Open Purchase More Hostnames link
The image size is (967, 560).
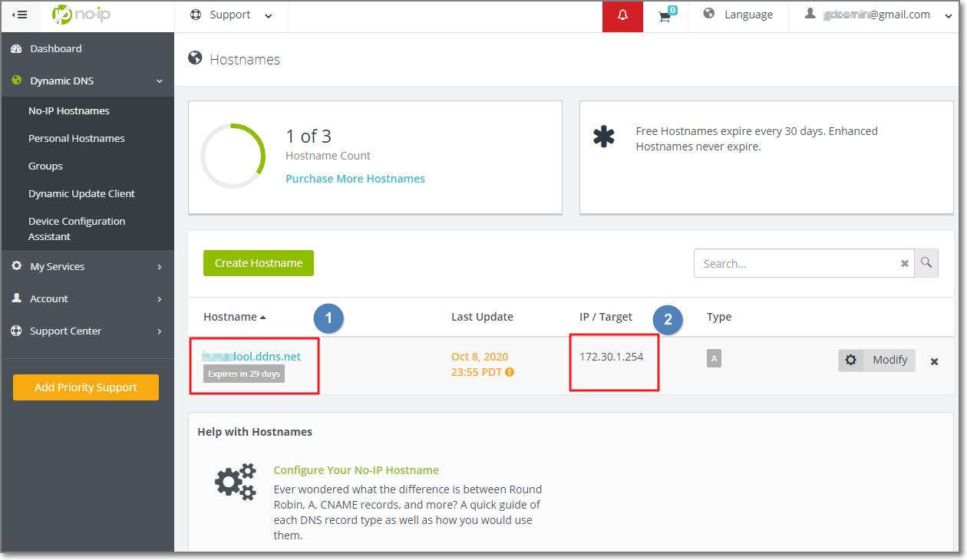pos(355,179)
